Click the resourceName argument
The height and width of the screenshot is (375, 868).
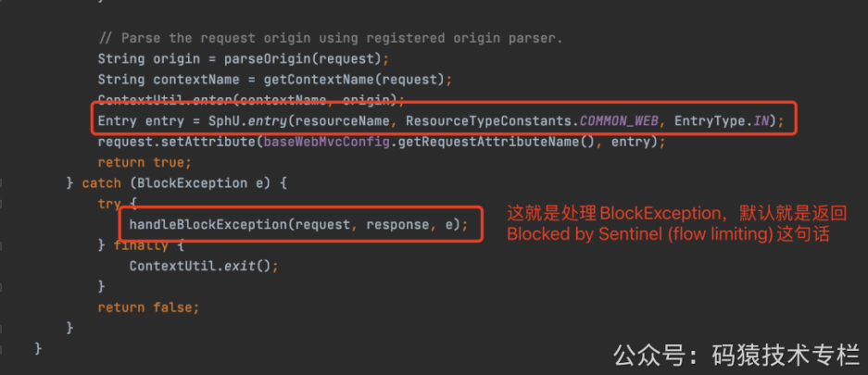pos(342,121)
